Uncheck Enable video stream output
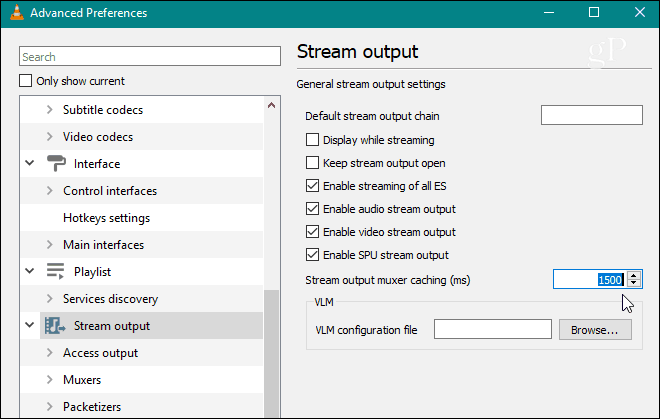Screen dimensions: 660x419 click(312, 232)
